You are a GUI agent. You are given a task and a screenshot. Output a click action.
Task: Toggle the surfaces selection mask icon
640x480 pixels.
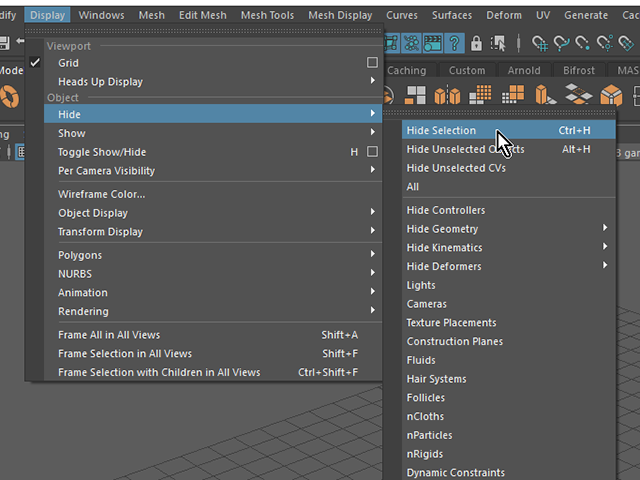pos(391,43)
